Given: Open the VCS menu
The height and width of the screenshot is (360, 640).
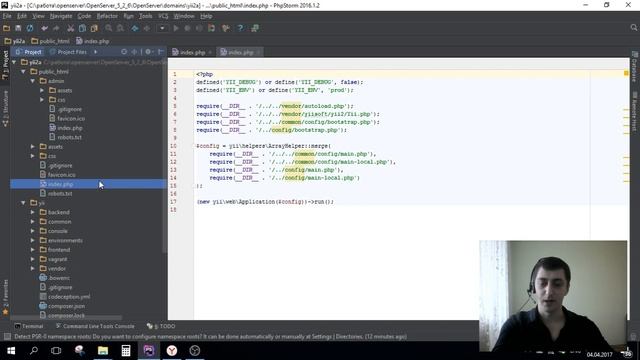Looking at the screenshot, I should click(x=163, y=16).
